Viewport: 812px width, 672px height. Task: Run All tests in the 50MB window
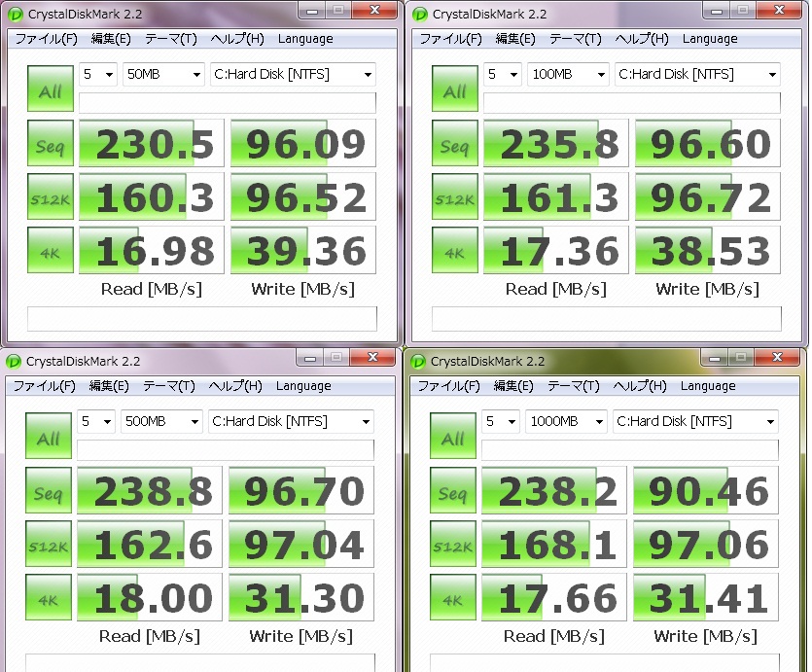51,88
